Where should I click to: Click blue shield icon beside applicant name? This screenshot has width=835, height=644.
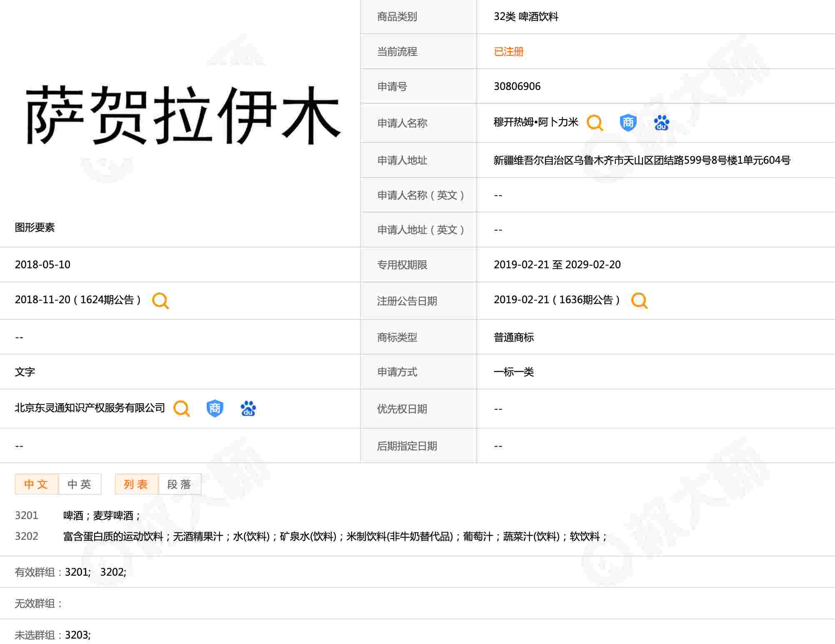click(628, 123)
